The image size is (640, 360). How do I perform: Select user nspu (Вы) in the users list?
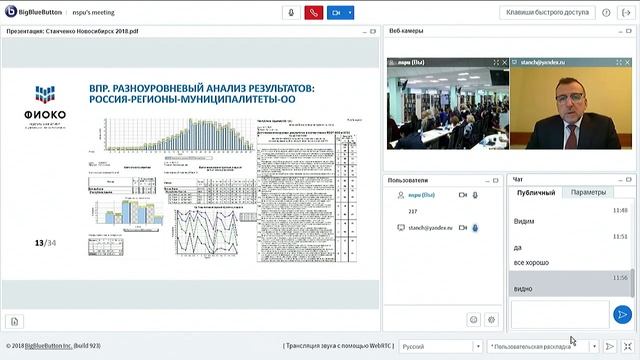pyautogui.click(x=422, y=195)
